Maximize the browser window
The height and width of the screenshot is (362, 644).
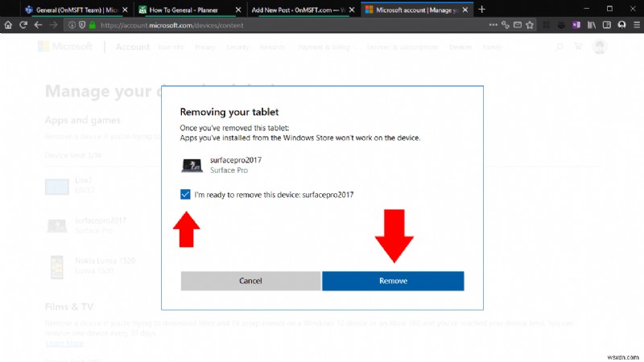click(x=609, y=9)
